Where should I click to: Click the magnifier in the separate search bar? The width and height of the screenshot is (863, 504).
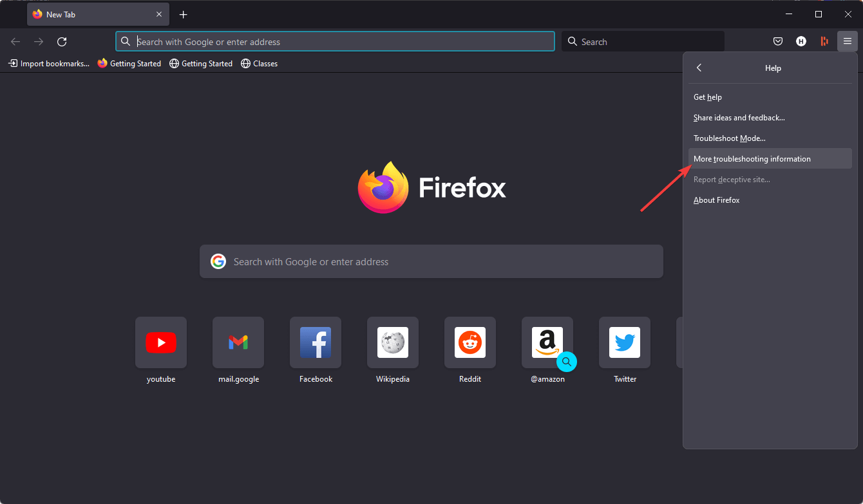pyautogui.click(x=573, y=41)
